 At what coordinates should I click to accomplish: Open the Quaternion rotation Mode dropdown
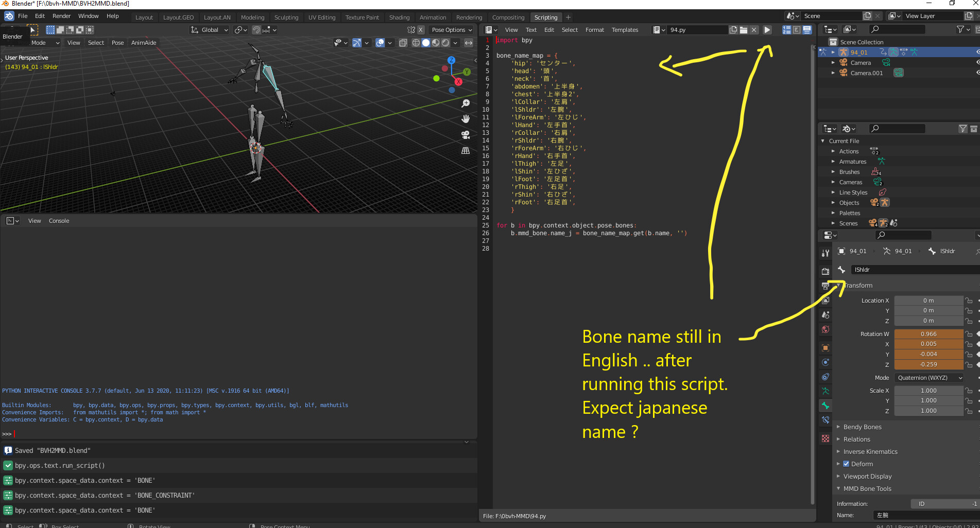coord(929,377)
